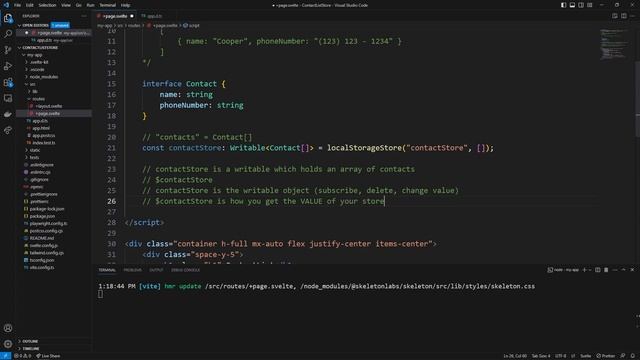Screen dimensions: 640x360
Task: Open the File menu
Action: [x=18, y=5]
